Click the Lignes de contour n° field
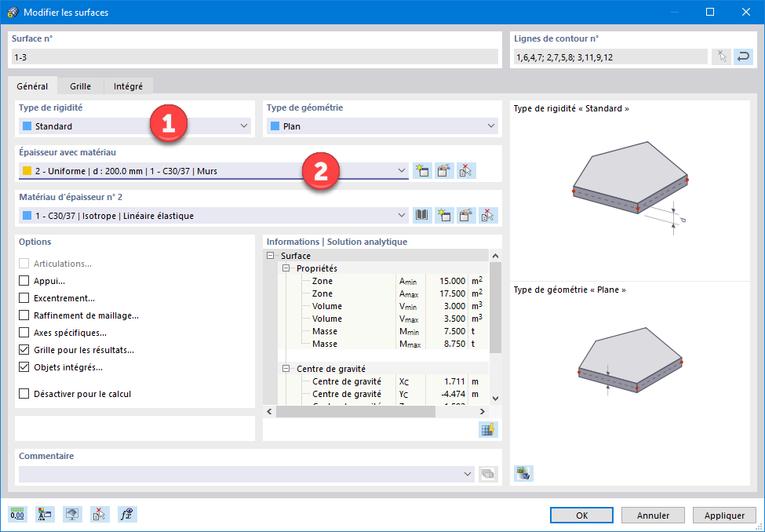Viewport: 765px width, 532px height. [610, 57]
